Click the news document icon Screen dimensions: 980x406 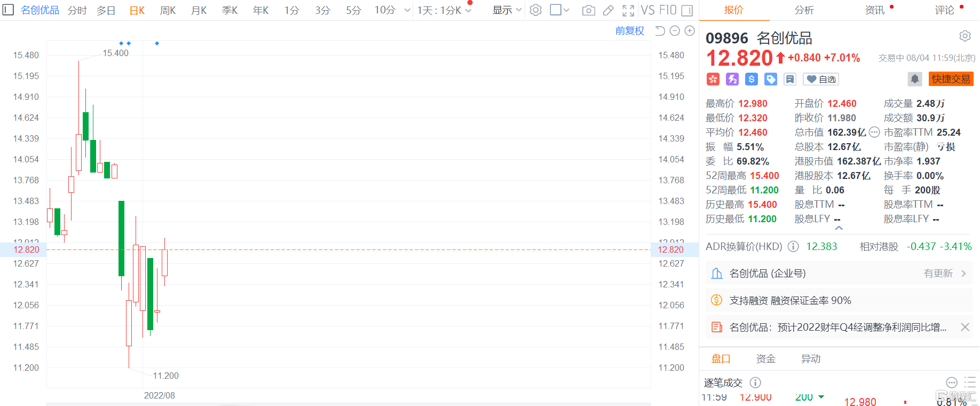coord(717,327)
